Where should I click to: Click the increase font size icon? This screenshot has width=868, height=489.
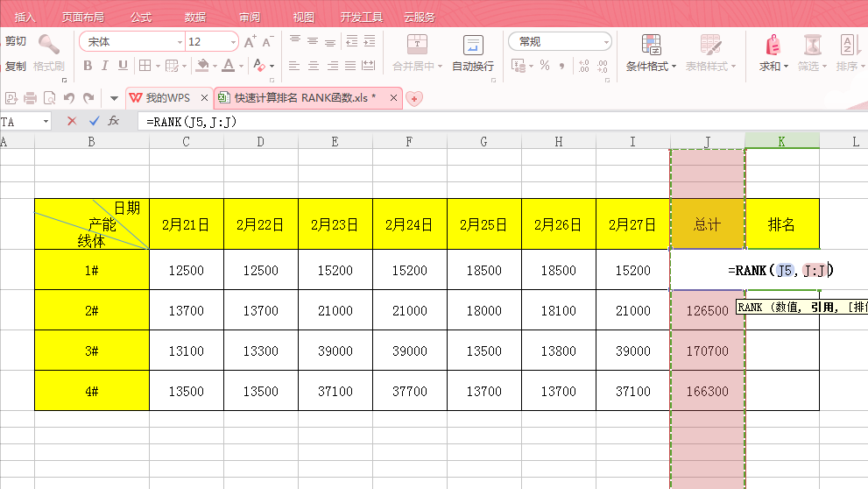(251, 42)
